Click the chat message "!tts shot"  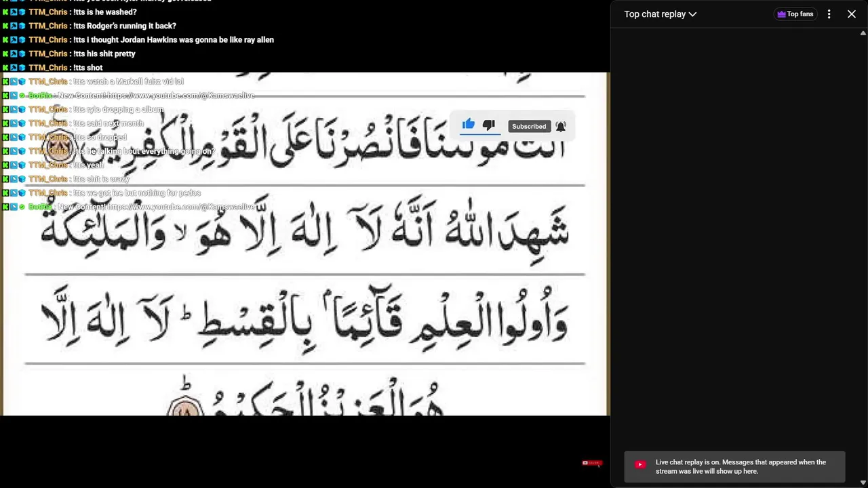click(x=88, y=68)
